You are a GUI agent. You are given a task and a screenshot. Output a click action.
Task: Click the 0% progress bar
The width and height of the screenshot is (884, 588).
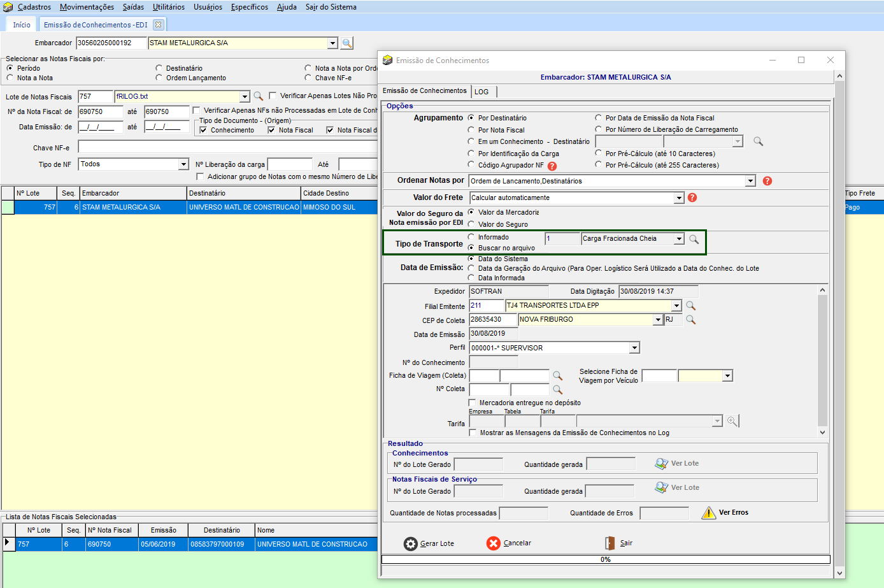pos(605,559)
